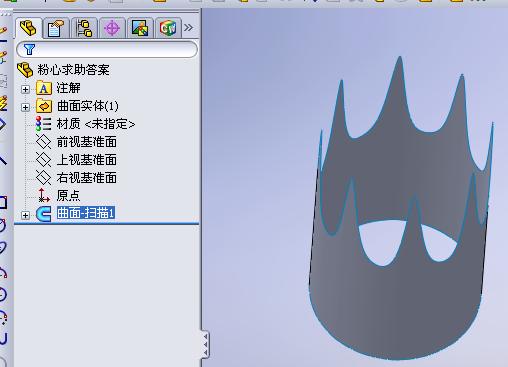The width and height of the screenshot is (508, 367).
Task: Switch to the PropertyManager tab
Action: (x=56, y=28)
